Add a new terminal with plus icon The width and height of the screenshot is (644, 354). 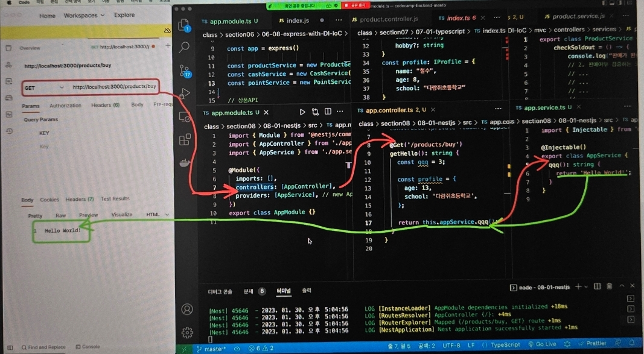tap(578, 286)
